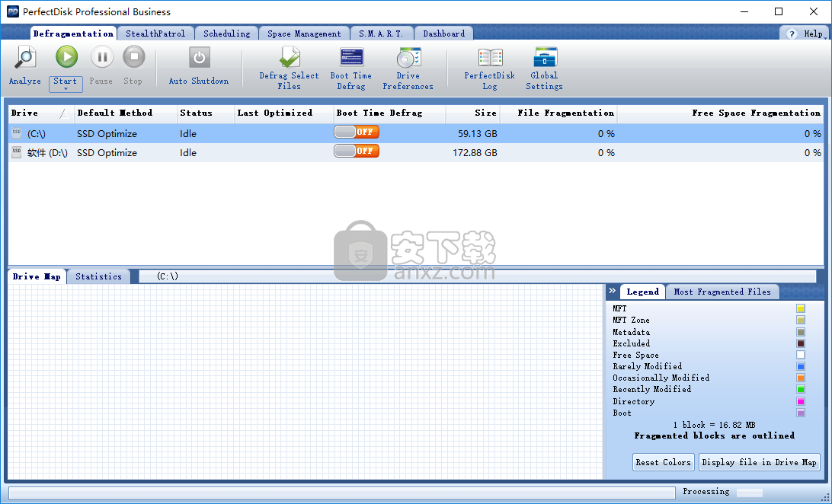Click the Stop icon
This screenshot has width=832, height=504.
coord(134,56)
